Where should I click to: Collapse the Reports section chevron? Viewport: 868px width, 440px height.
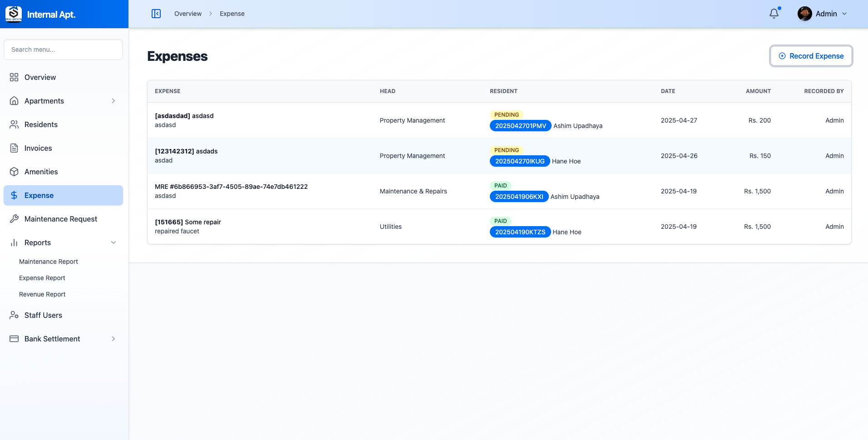(113, 242)
